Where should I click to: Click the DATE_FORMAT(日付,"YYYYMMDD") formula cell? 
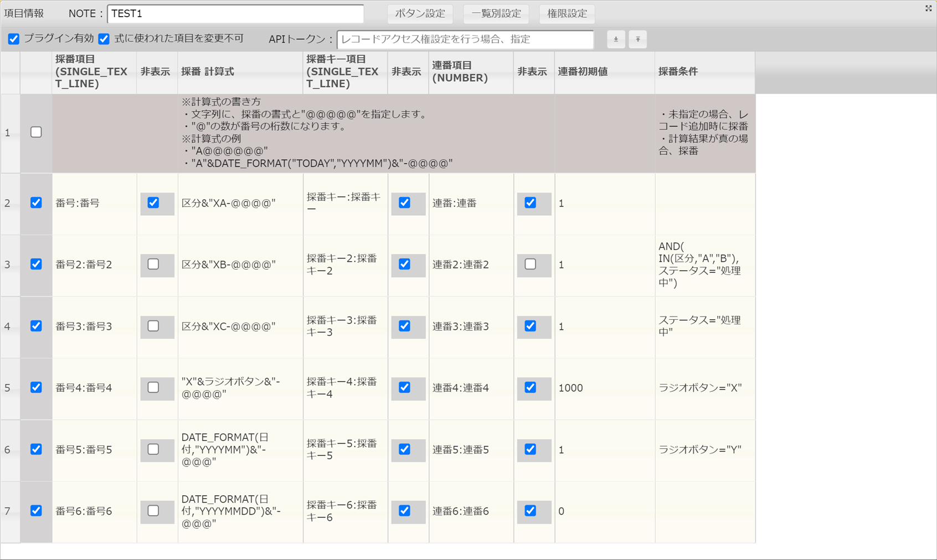240,512
